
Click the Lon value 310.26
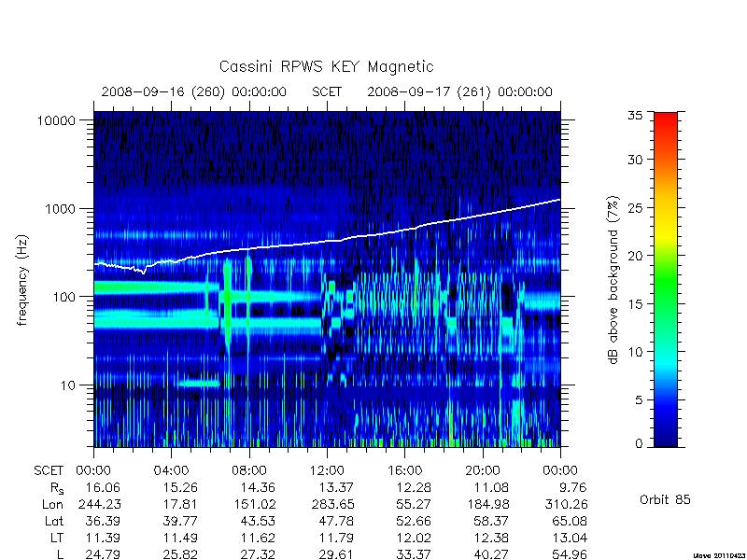coord(566,504)
